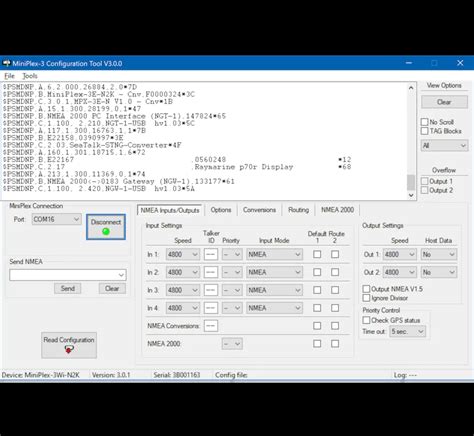474x436 pixels.
Task: Enable the No Scroll checkbox
Action: point(424,122)
